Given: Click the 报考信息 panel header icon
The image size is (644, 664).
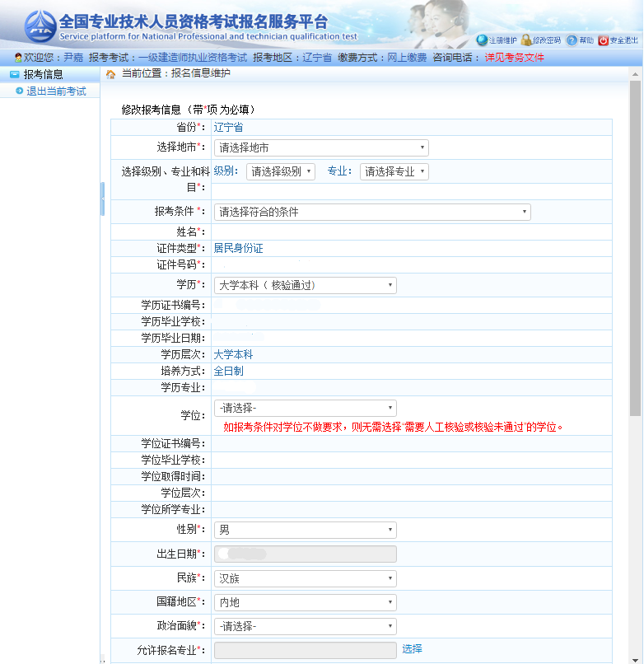Looking at the screenshot, I should click(x=14, y=74).
